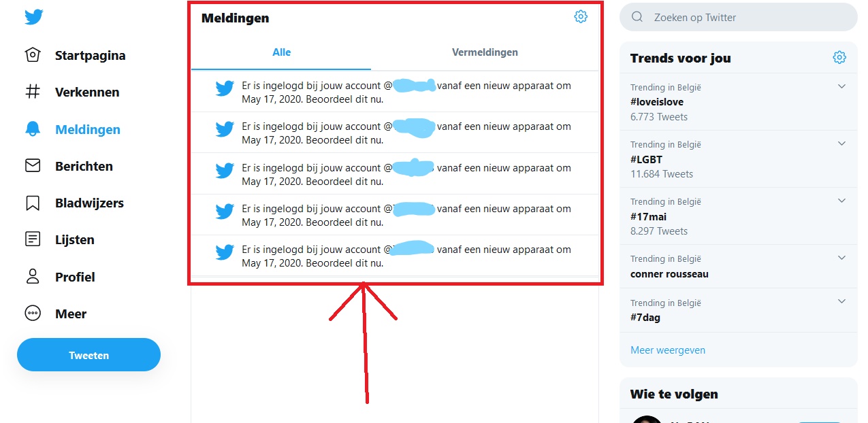The height and width of the screenshot is (423, 868).
Task: Click the Tweeten button
Action: click(89, 355)
